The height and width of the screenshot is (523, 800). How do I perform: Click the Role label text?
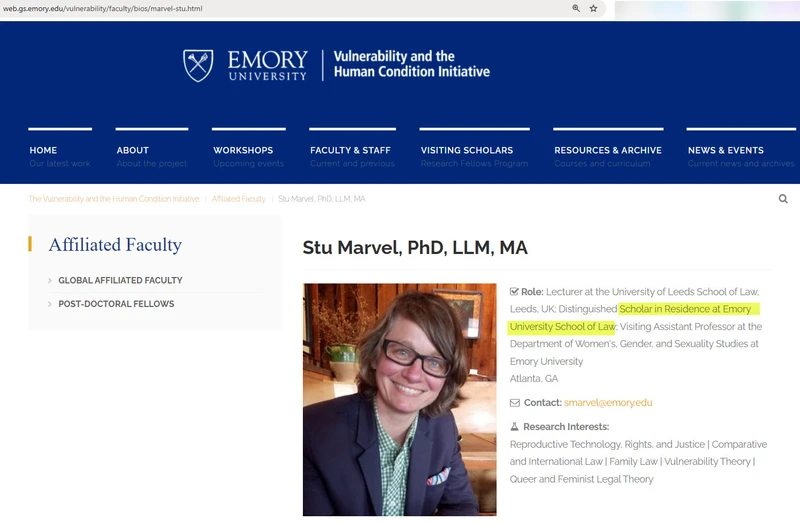532,292
